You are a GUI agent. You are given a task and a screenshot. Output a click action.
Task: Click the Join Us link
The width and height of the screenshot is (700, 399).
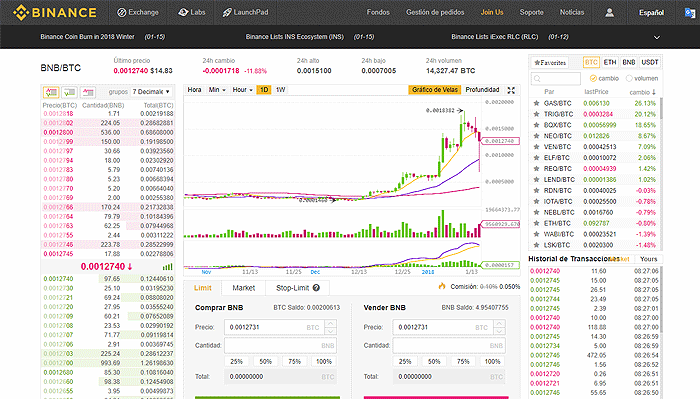[492, 12]
